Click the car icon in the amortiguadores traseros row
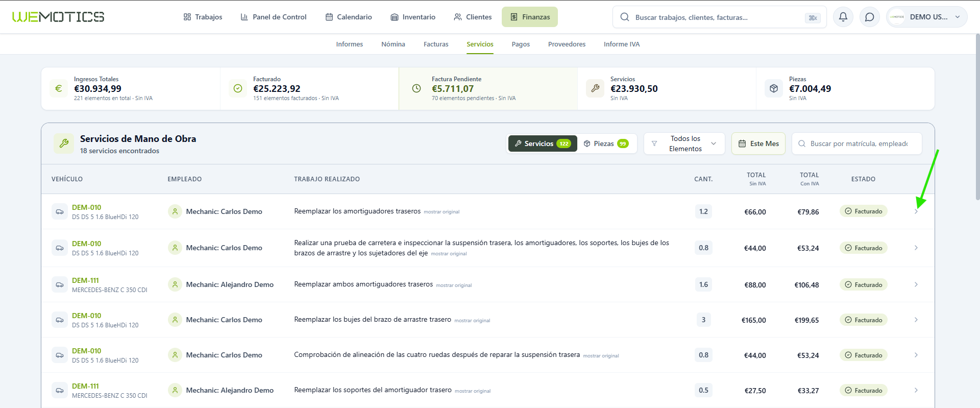 [60, 211]
